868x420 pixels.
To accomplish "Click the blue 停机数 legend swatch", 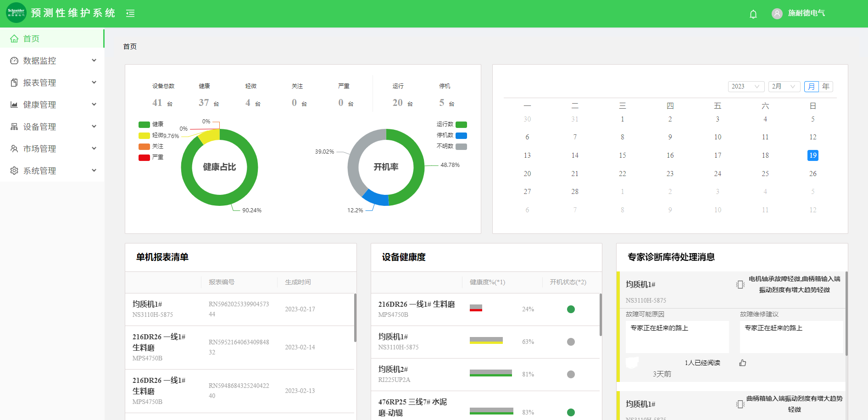I will (x=461, y=136).
